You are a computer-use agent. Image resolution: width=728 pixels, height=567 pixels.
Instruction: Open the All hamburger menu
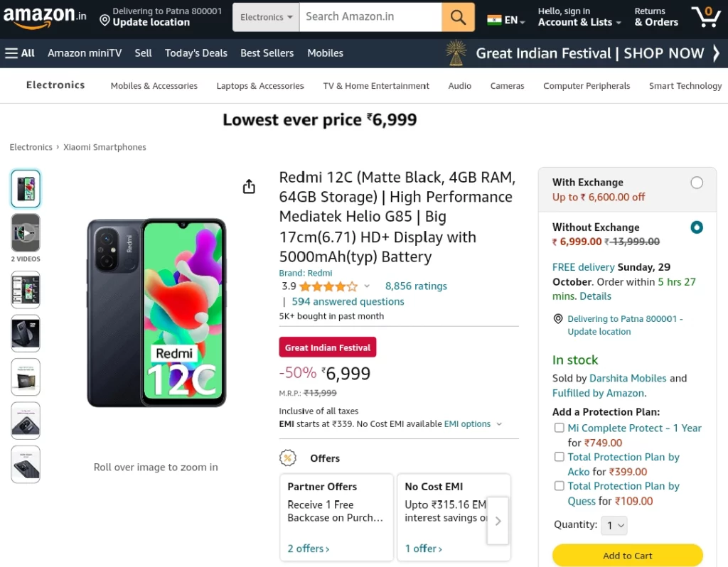pos(20,53)
